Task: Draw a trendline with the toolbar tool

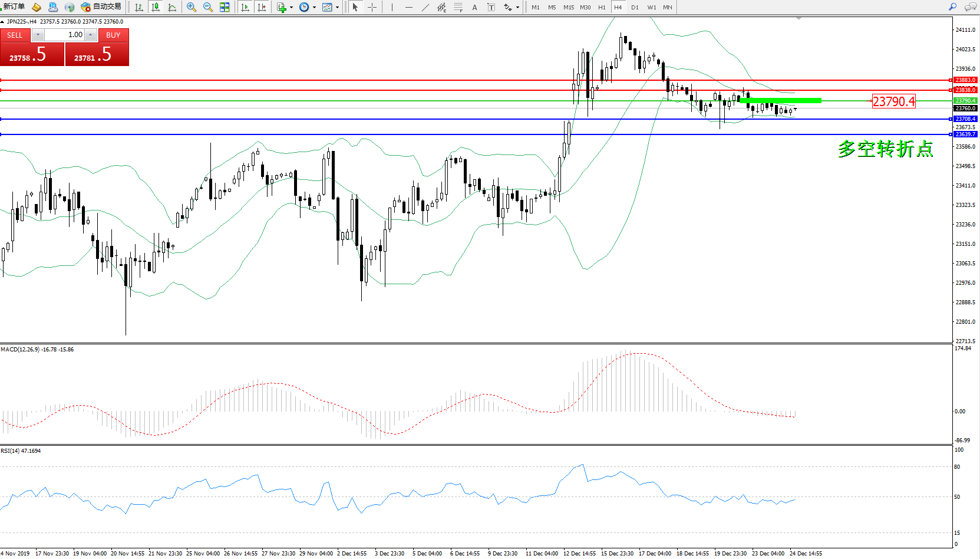Action: [425, 7]
